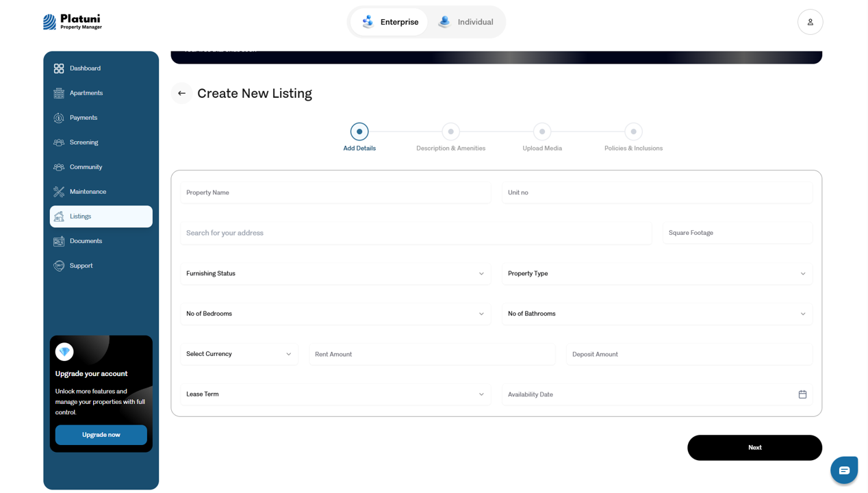Open Community in the sidebar
868x493 pixels.
click(101, 167)
